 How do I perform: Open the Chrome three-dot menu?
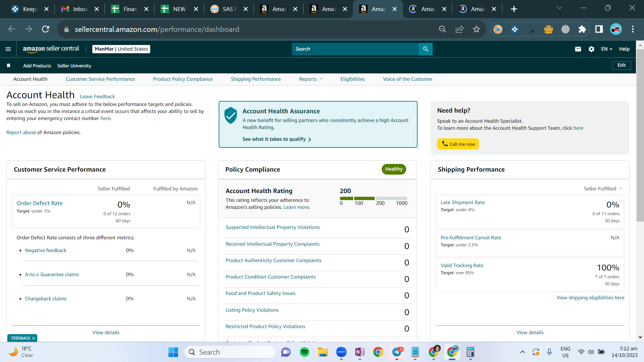pos(633,29)
